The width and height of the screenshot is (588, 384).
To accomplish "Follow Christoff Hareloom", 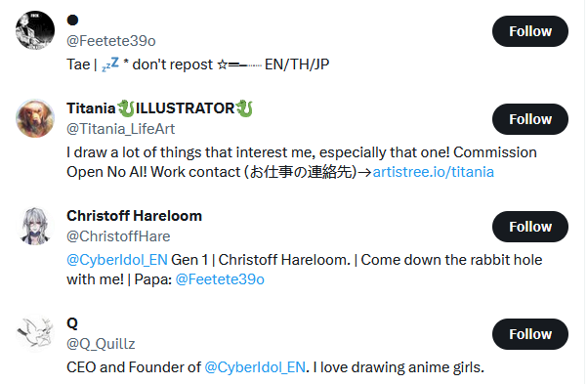I will point(529,227).
